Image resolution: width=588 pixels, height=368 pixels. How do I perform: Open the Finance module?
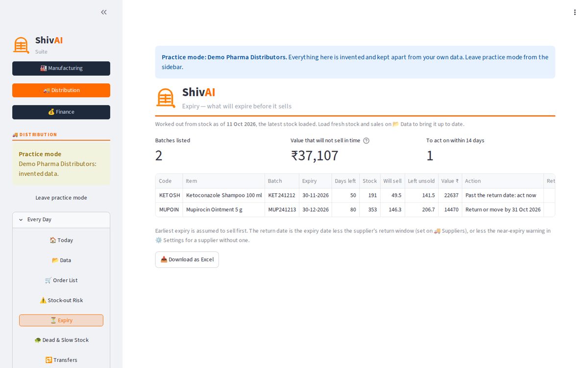61,112
